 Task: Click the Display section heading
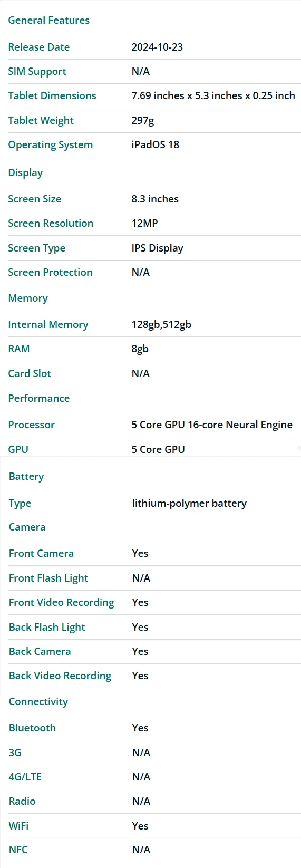[x=25, y=172]
